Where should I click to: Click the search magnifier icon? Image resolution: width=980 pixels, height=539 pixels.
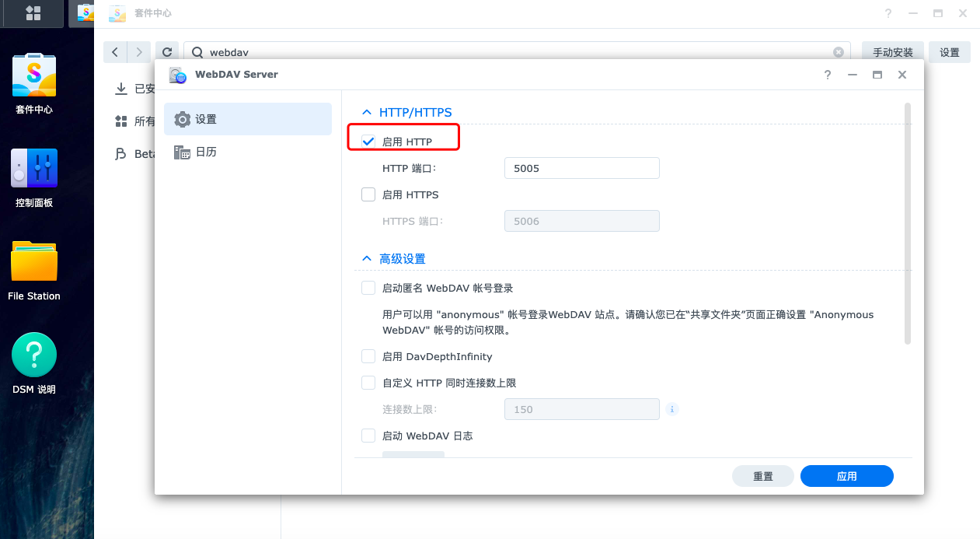pyautogui.click(x=197, y=52)
